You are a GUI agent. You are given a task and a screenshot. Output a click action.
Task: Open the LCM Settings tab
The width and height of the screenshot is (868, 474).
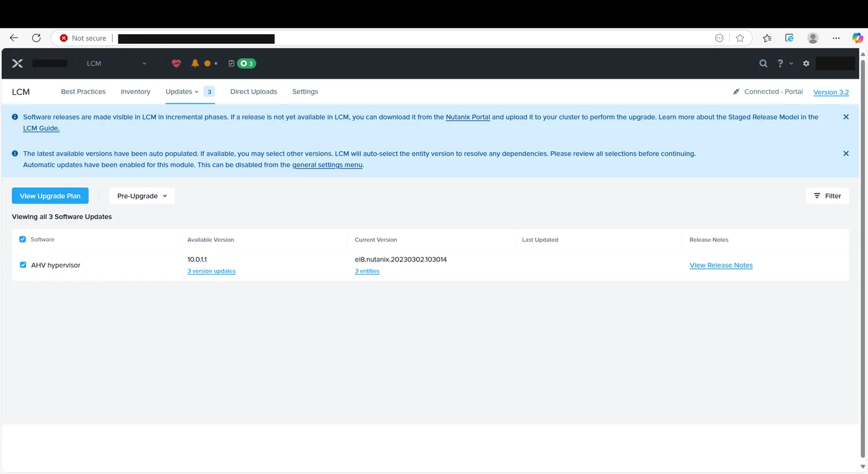coord(305,92)
